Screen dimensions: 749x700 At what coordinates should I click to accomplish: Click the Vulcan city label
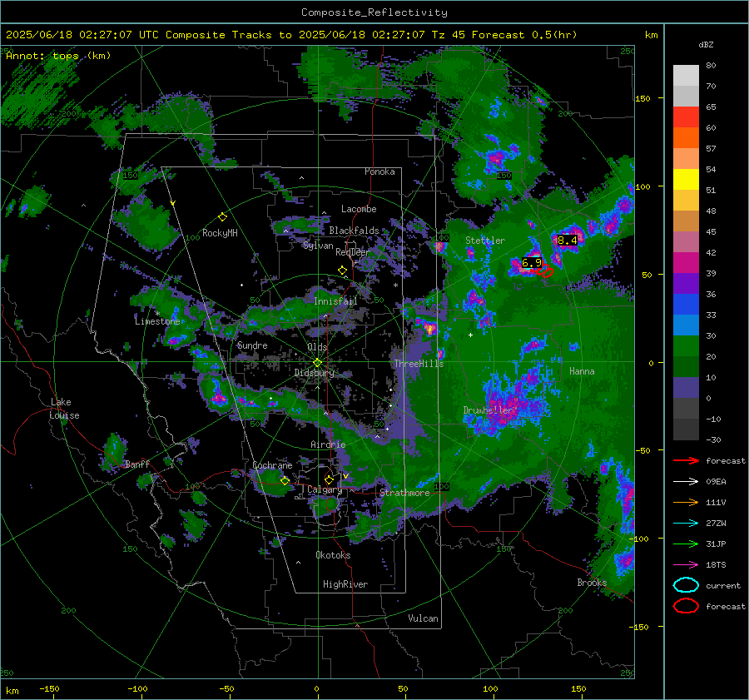pos(424,618)
